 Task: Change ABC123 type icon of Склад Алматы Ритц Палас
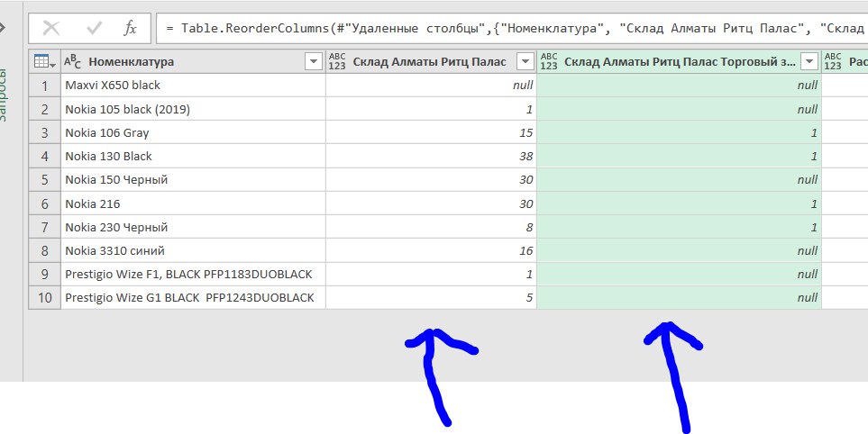tap(337, 62)
